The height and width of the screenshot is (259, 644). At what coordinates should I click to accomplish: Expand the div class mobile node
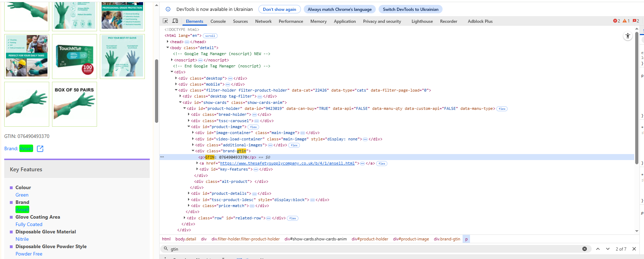click(176, 84)
